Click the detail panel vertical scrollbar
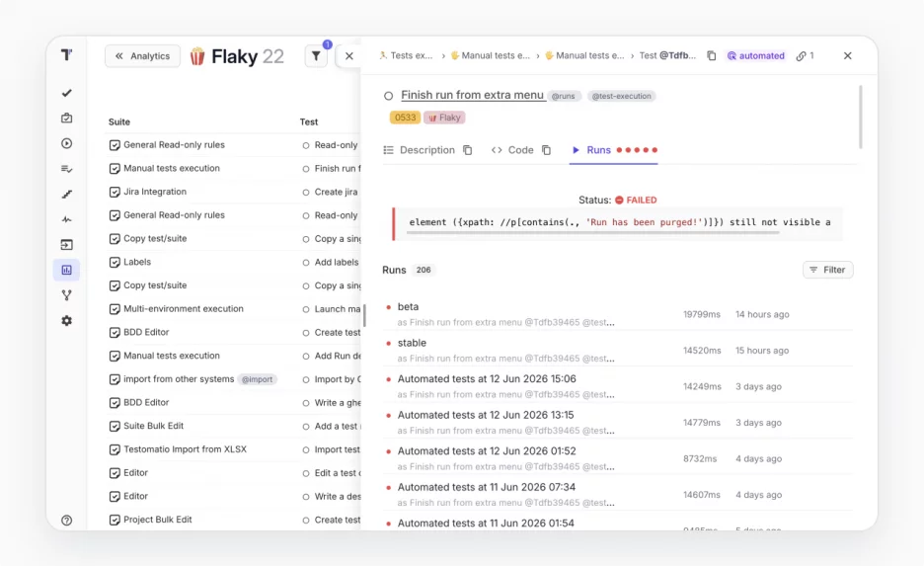Viewport: 924px width, 566px height. click(861, 117)
